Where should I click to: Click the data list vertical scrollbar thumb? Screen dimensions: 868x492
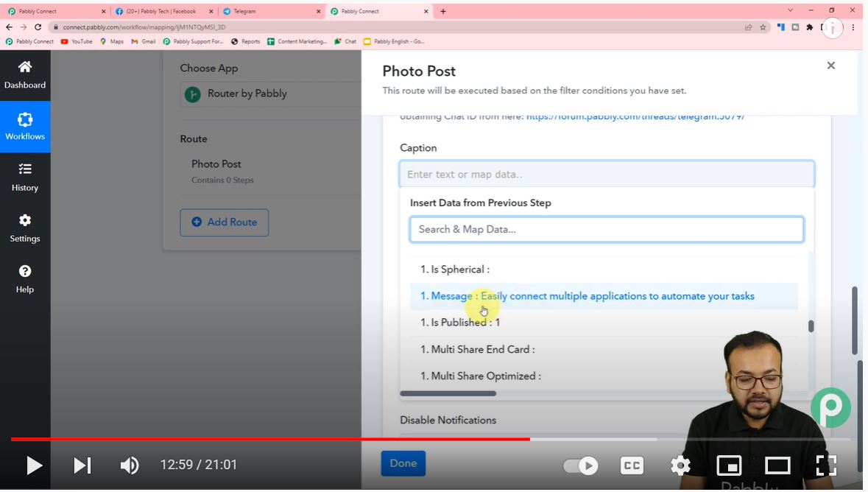(x=811, y=326)
